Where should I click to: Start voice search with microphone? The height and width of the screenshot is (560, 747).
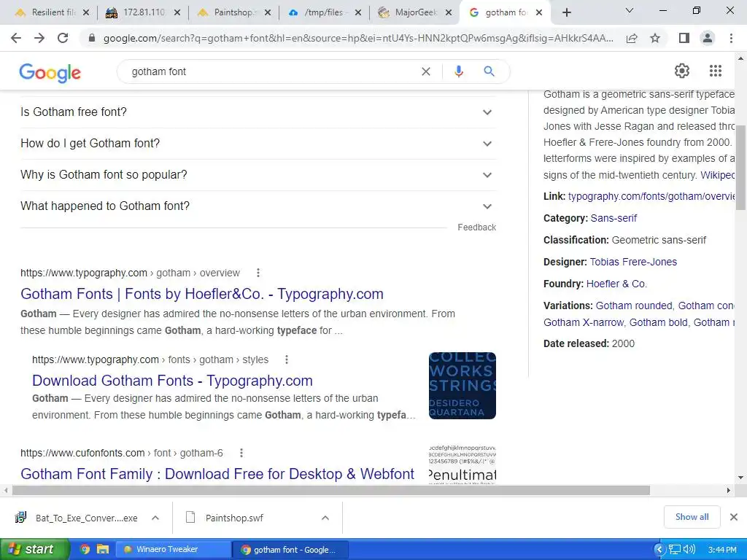(458, 71)
